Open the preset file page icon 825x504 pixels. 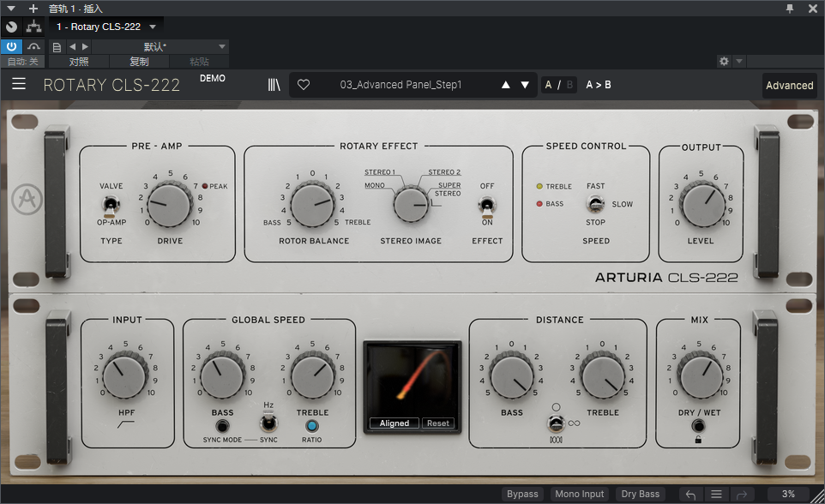(57, 47)
